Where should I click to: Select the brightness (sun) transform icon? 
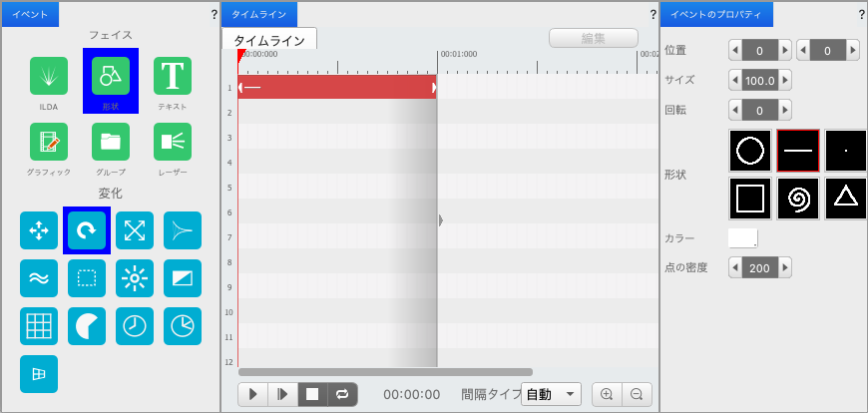tap(135, 278)
